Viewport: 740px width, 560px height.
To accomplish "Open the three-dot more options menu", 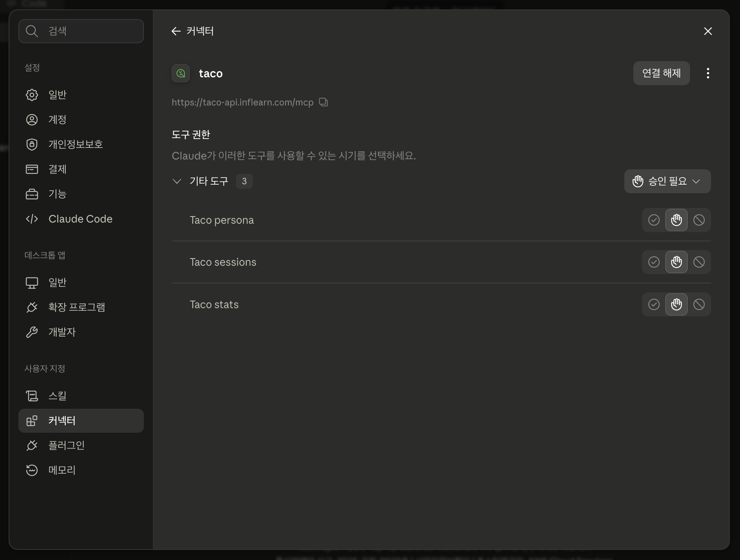I will (x=708, y=73).
